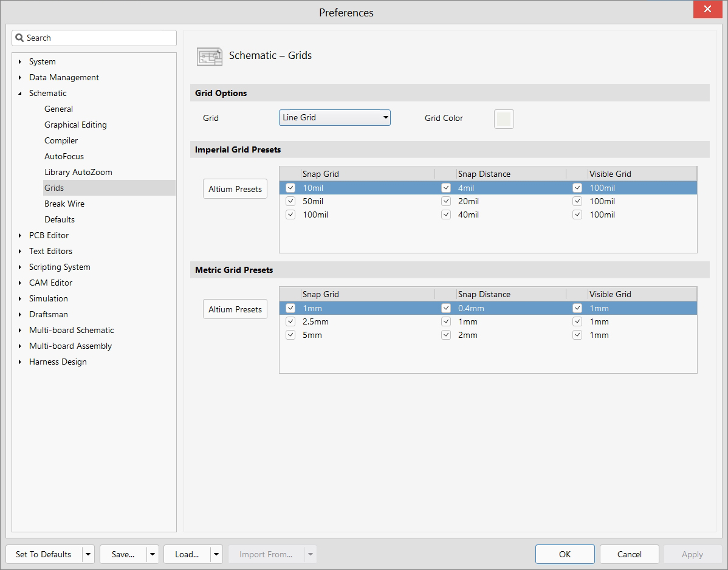Select the 2.5mm snap grid value
Screen dimensions: 728x570
(316, 321)
